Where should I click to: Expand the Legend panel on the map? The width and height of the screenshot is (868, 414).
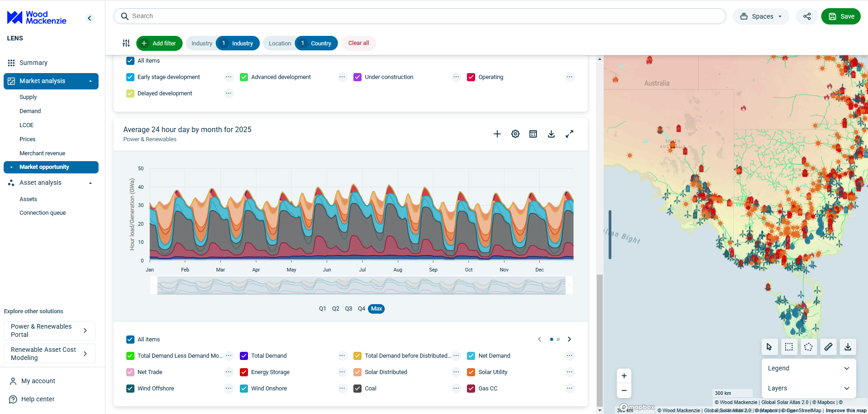point(808,368)
